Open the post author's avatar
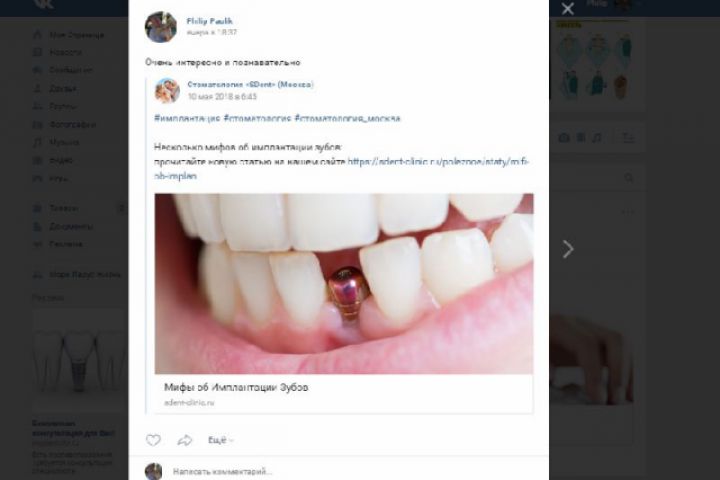The image size is (720, 480). (x=161, y=27)
